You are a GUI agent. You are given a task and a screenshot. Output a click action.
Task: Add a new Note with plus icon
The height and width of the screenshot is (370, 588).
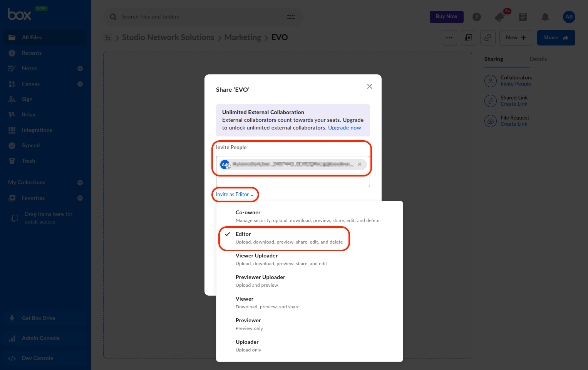tap(80, 69)
